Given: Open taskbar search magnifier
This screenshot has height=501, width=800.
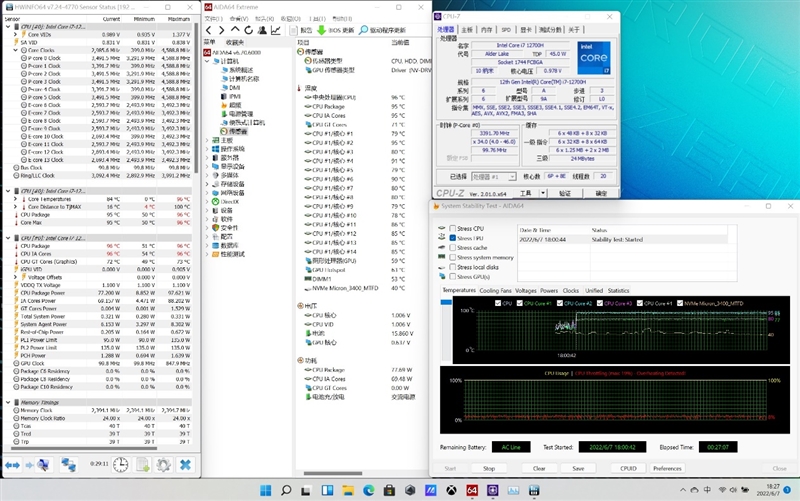Looking at the screenshot, I should [286, 490].
